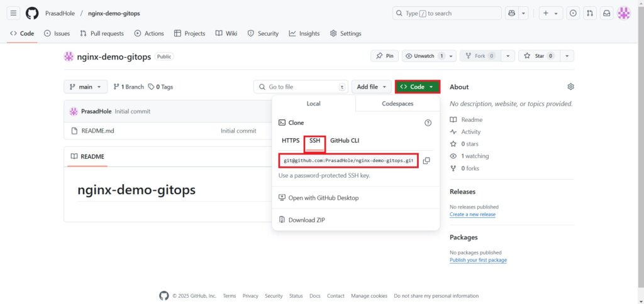Switch to the Wiki tab
This screenshot has width=644, height=304.
click(226, 34)
